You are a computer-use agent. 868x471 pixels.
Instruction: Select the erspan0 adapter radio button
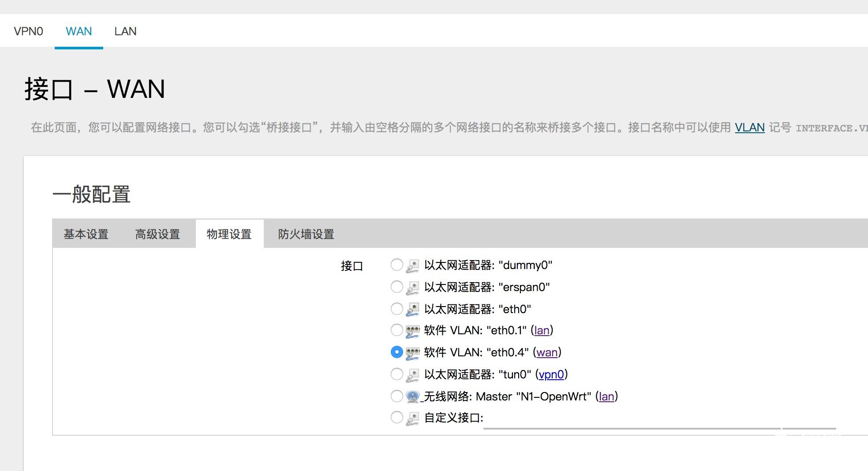[397, 287]
